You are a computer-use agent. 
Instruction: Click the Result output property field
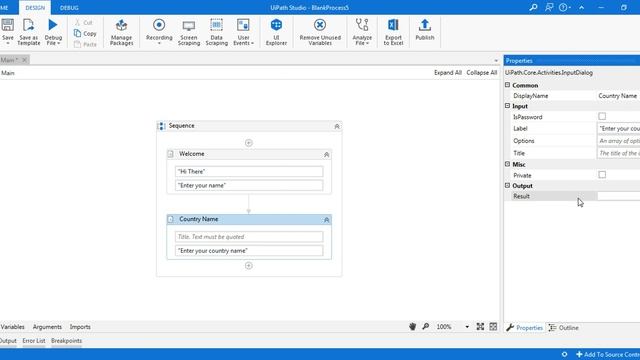[618, 196]
